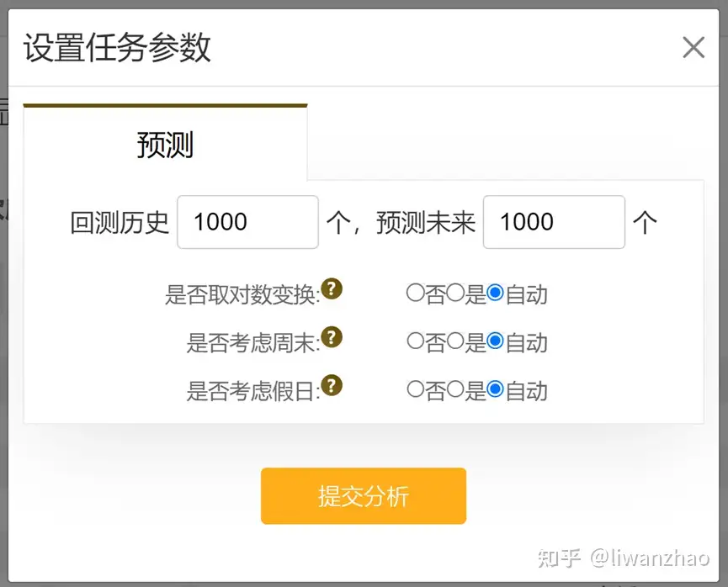This screenshot has width=728, height=587.
Task: Select 否 for 是否考虑假日
Action: 415,389
